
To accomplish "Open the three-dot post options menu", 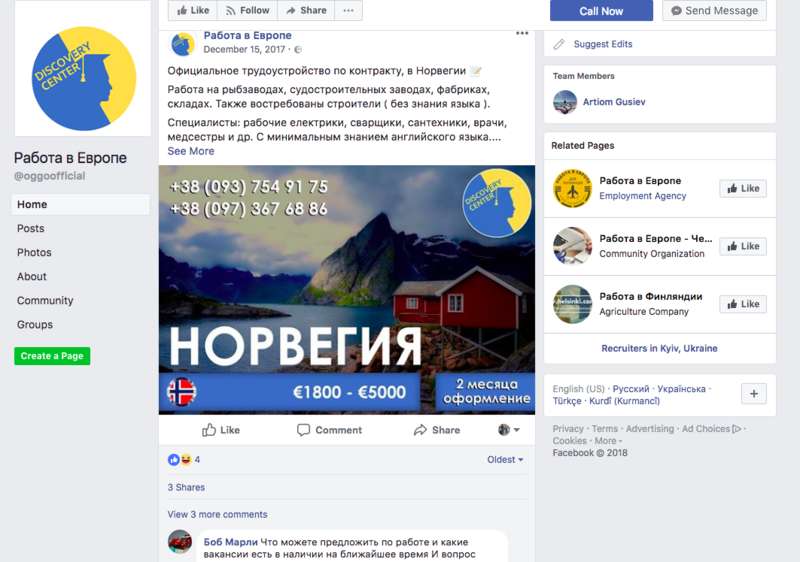I will (x=522, y=34).
